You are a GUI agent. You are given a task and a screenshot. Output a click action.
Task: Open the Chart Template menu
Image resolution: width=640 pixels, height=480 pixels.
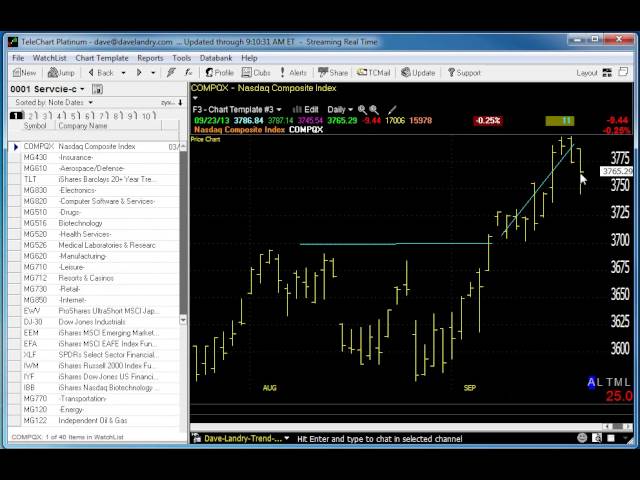point(102,58)
